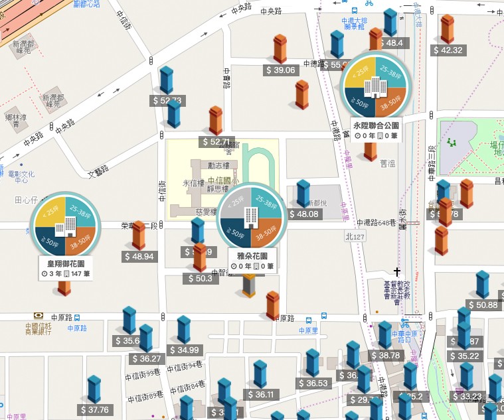Pick the <25坪 yellow segment of 永陞聯合公園
The height and width of the screenshot is (420, 504).
[x=360, y=72]
